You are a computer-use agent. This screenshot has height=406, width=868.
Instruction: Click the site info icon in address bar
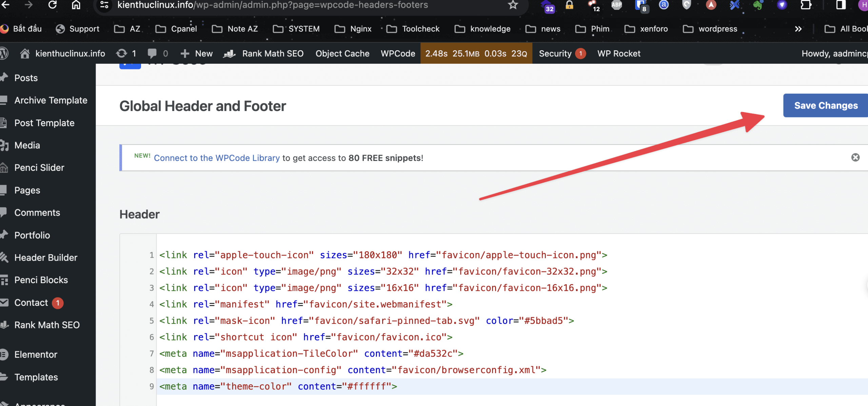point(104,5)
